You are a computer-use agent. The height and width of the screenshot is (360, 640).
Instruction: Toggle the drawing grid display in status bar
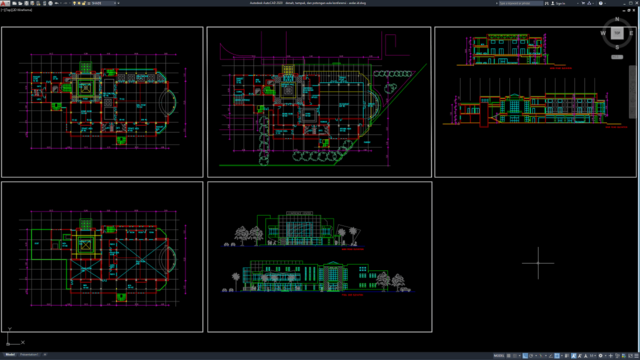point(509,356)
